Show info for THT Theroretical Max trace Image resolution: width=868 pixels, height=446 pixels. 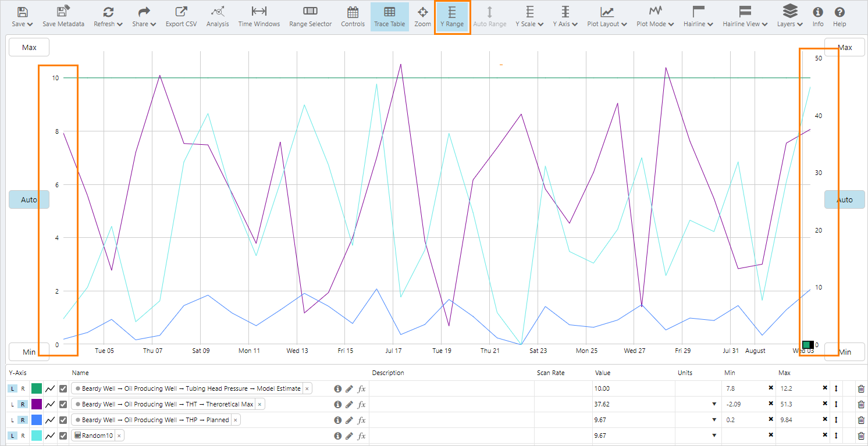click(x=337, y=404)
